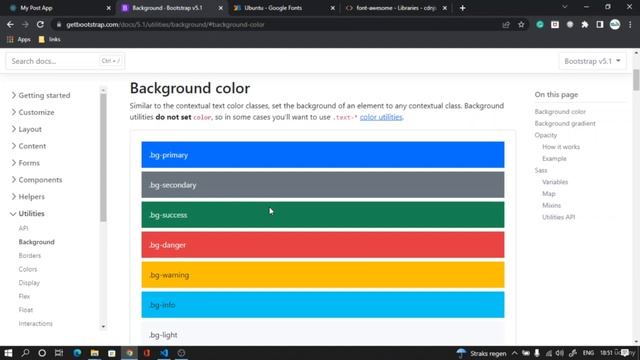Open Windows taskbar search
This screenshot has height=360, width=640.
pos(25,353)
